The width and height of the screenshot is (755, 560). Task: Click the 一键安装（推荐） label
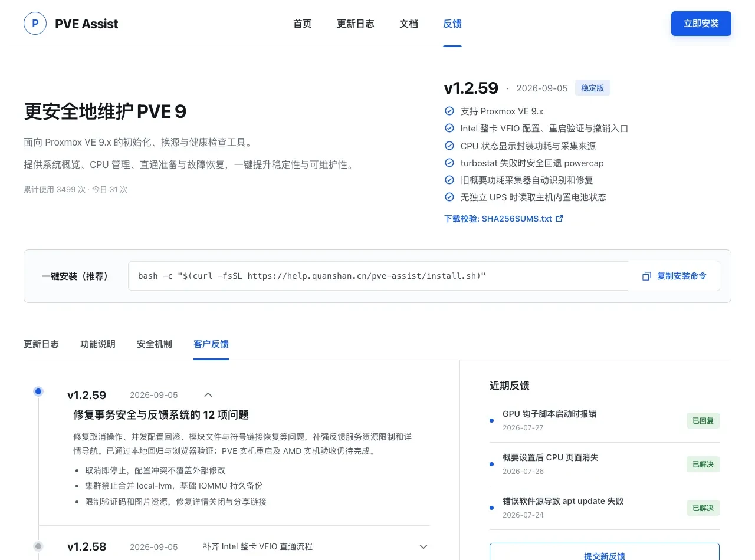click(77, 276)
